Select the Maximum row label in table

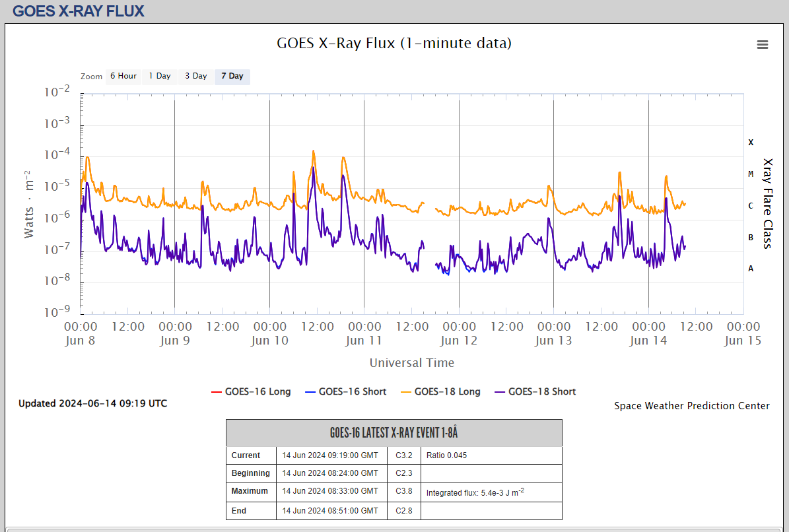tap(250, 491)
